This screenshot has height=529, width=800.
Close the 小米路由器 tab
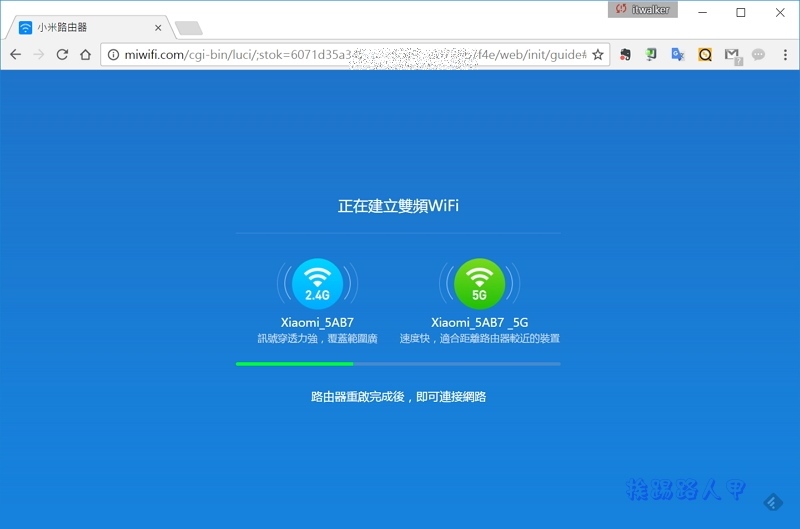pyautogui.click(x=158, y=28)
